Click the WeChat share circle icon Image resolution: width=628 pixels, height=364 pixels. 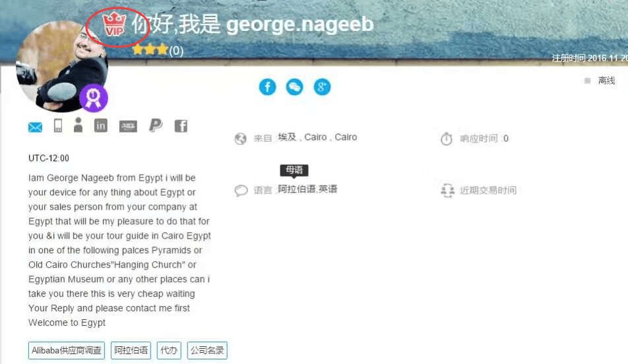click(294, 87)
